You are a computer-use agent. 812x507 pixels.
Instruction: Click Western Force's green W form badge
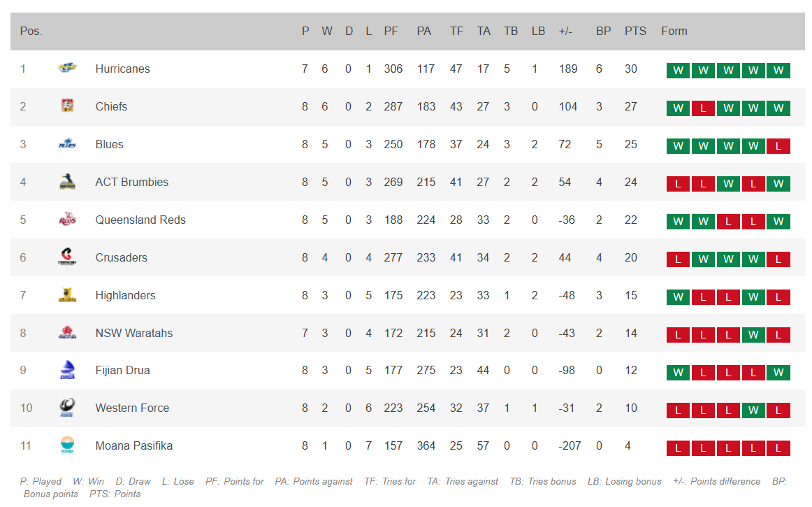[x=753, y=410]
